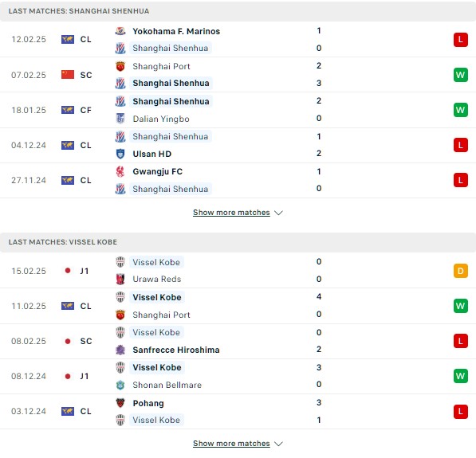Click the yellow D draw badge

tap(461, 271)
